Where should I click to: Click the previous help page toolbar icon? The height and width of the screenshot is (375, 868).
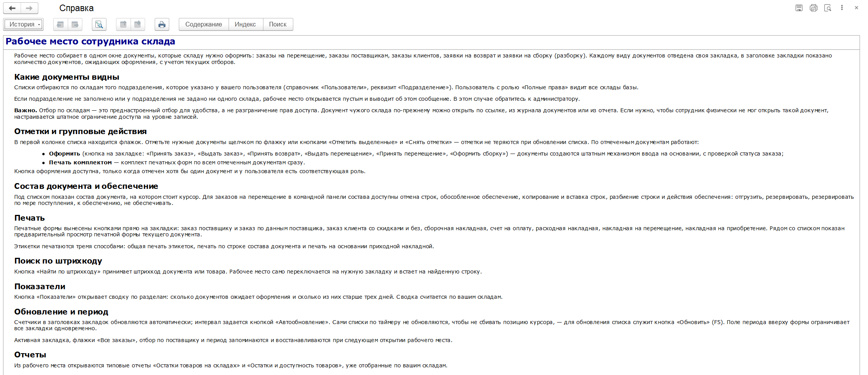60,25
